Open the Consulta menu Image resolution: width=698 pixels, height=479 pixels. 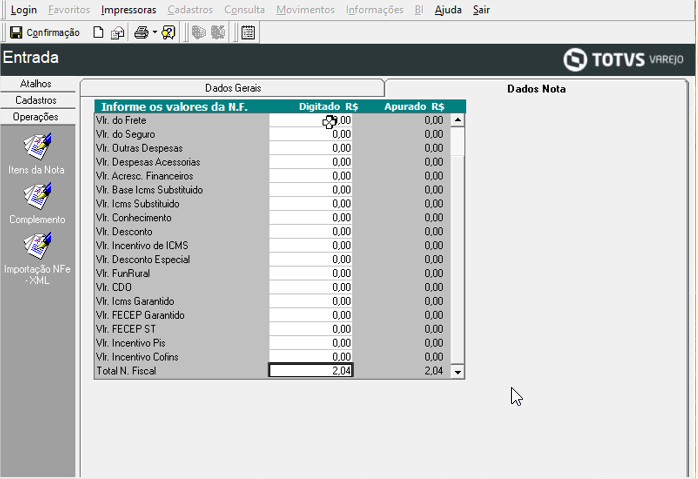(x=244, y=9)
